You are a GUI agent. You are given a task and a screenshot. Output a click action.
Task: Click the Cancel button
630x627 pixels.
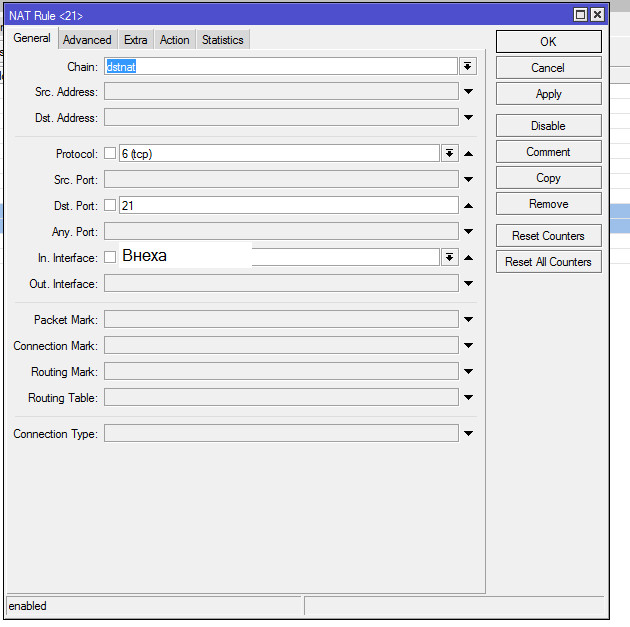[x=548, y=67]
